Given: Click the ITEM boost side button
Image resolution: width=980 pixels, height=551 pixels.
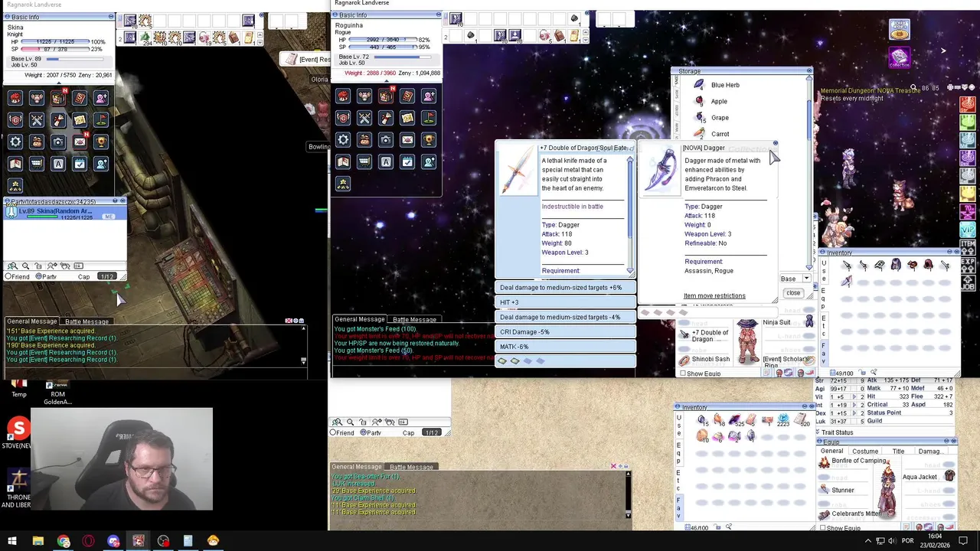Looking at the screenshot, I should coord(969,246).
